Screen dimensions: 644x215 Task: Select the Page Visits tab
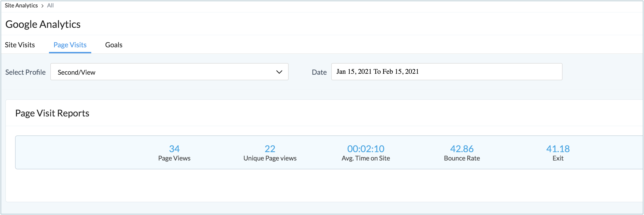coord(70,45)
